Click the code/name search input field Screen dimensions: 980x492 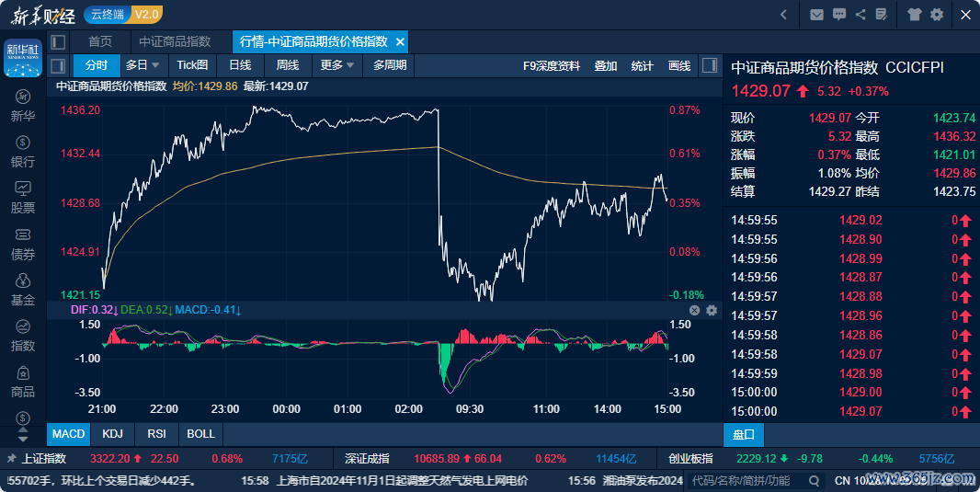748,480
